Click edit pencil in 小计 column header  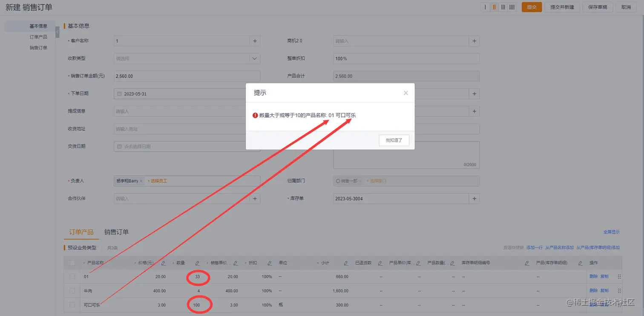click(x=346, y=263)
